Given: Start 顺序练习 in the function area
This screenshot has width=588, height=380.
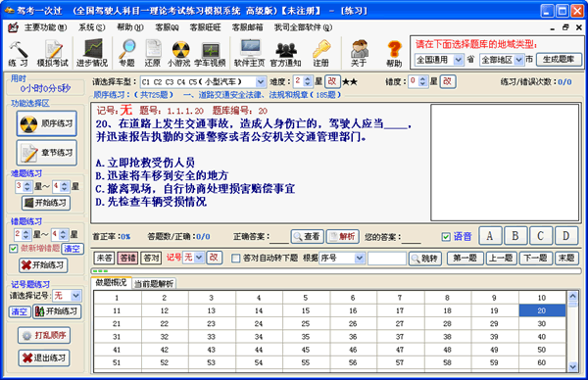Looking at the screenshot, I should 47,123.
